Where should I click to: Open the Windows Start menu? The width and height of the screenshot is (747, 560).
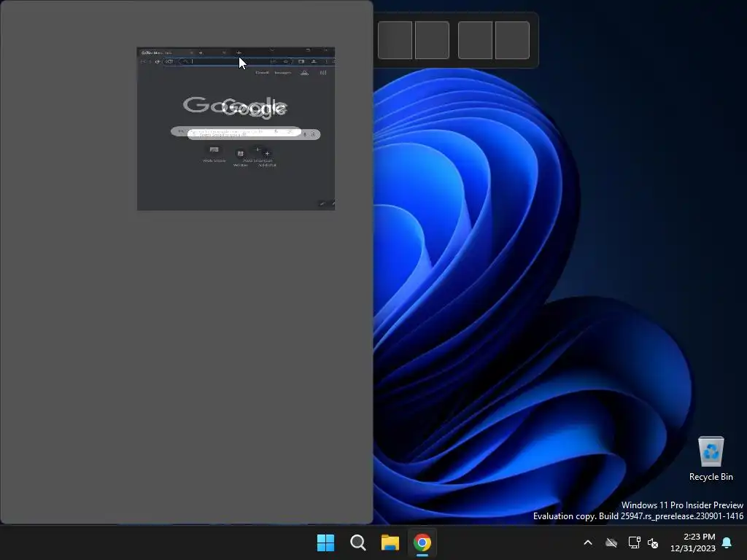coord(326,542)
